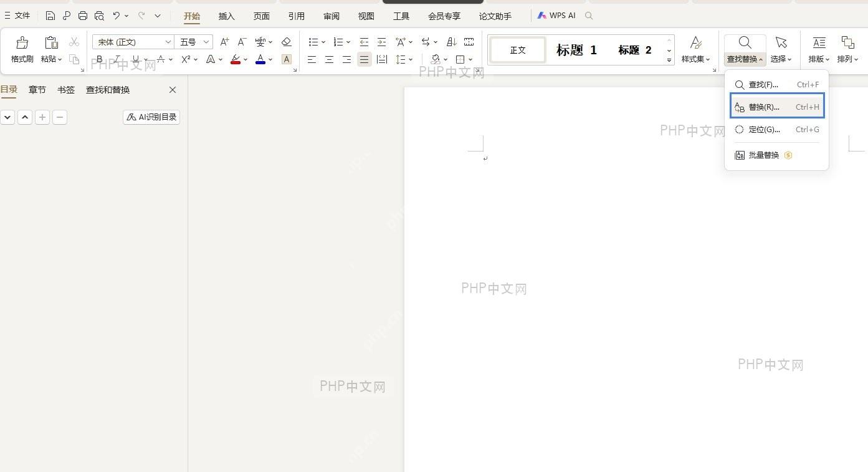Expand the line spacing dropdown

click(x=411, y=59)
